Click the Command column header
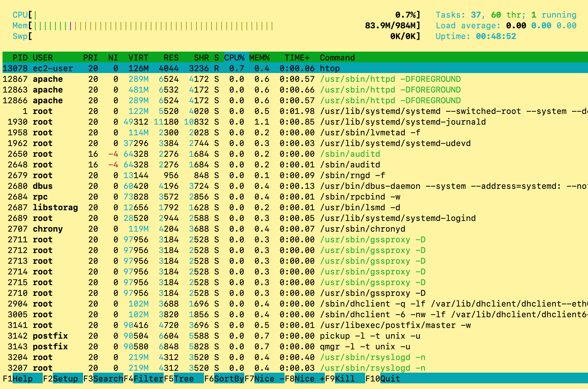Image resolution: width=588 pixels, height=389 pixels. [x=337, y=58]
